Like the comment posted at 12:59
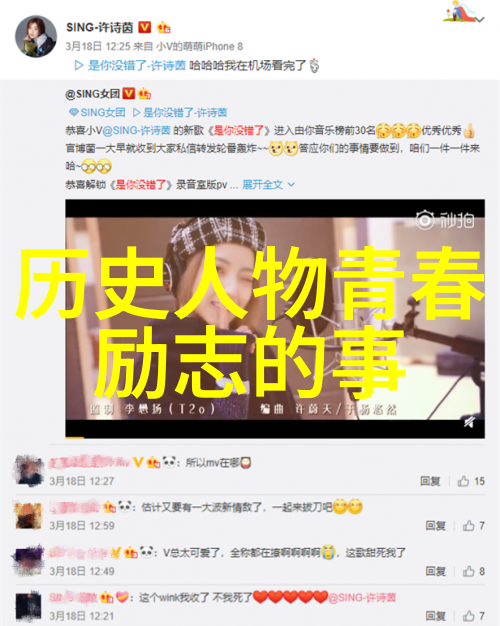The height and width of the screenshot is (626, 500). click(x=474, y=526)
